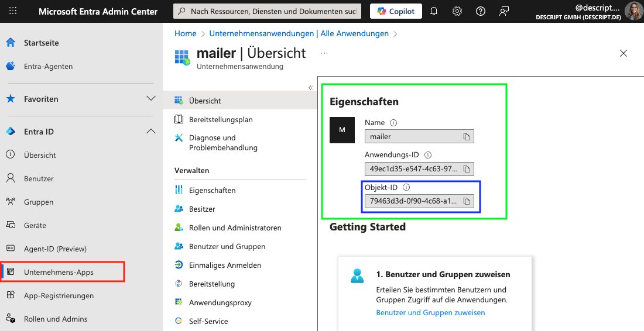644x331 pixels.
Task: Collapse the Entra ID section
Action: point(151,131)
